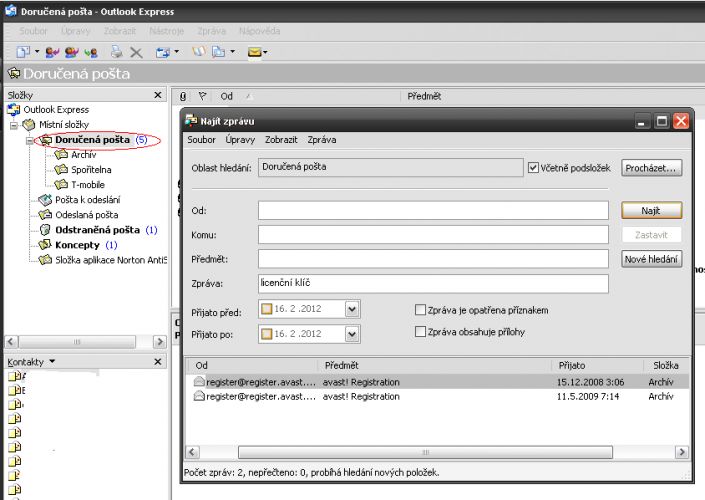Enable Zpráva obsahuje přílohy checkbox
The height and width of the screenshot is (500, 705).
[x=420, y=332]
